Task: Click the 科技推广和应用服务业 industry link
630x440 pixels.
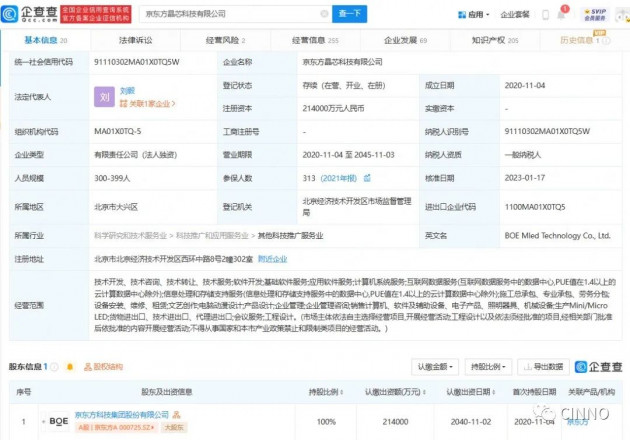Action: [x=212, y=235]
